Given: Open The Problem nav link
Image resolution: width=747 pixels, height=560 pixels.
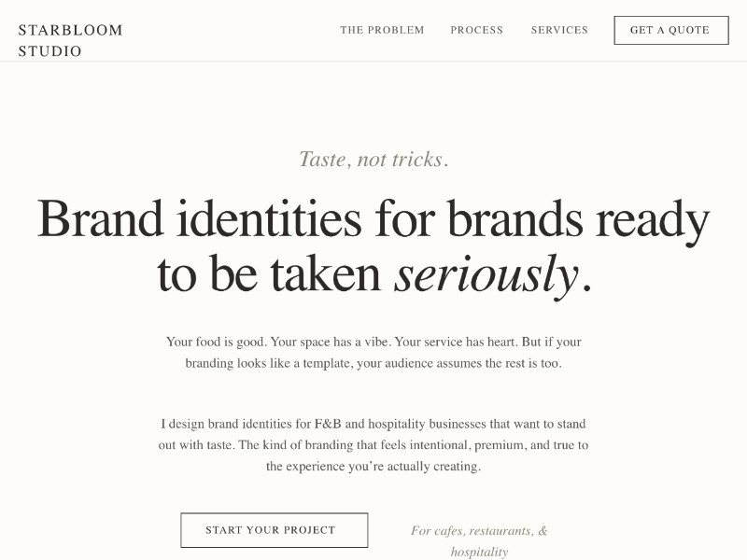Looking at the screenshot, I should click(x=382, y=30).
